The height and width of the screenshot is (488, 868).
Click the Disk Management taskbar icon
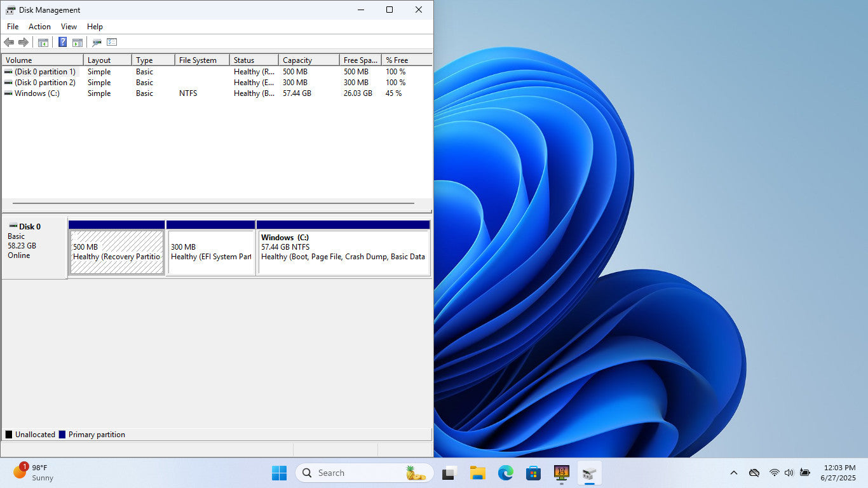(x=590, y=473)
